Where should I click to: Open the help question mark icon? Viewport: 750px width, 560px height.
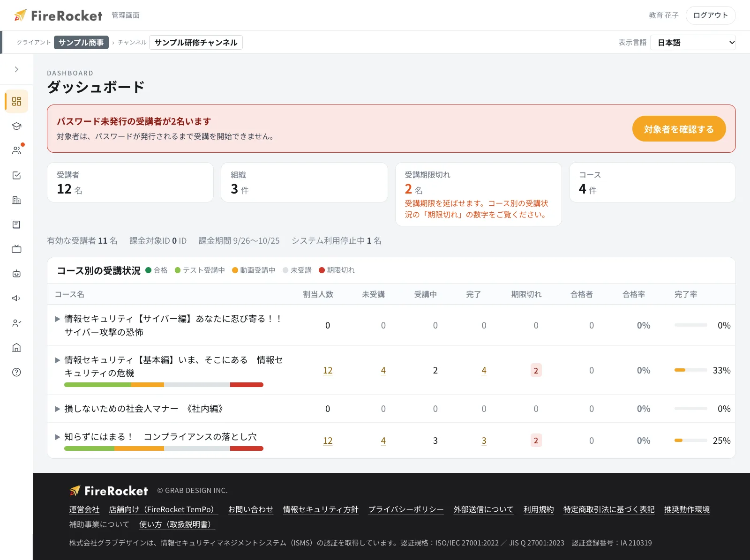[x=16, y=372]
